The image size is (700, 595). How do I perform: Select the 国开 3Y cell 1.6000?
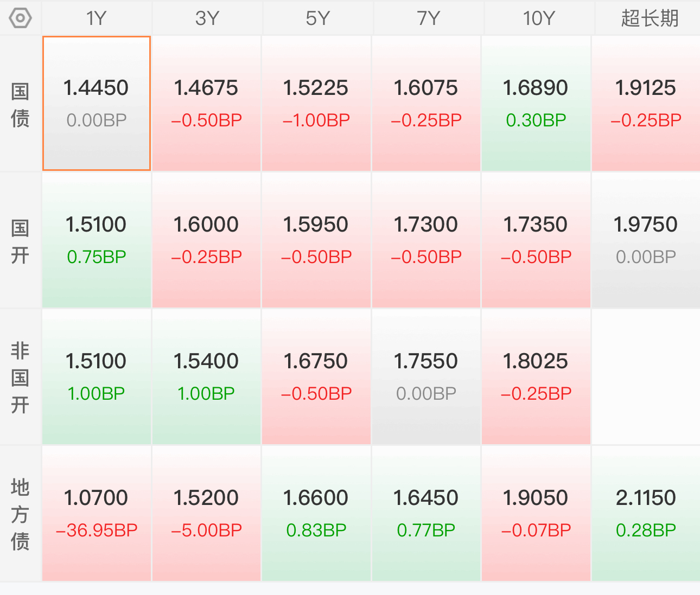206,240
